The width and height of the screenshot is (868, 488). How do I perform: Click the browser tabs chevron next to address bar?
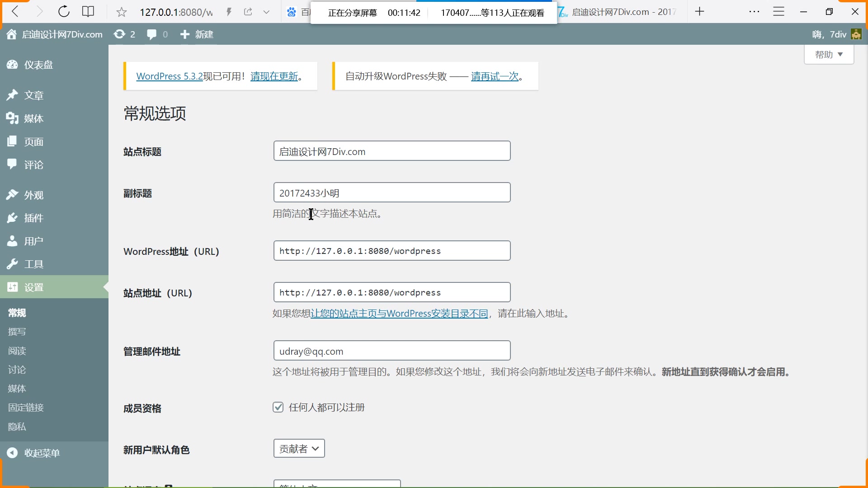266,12
